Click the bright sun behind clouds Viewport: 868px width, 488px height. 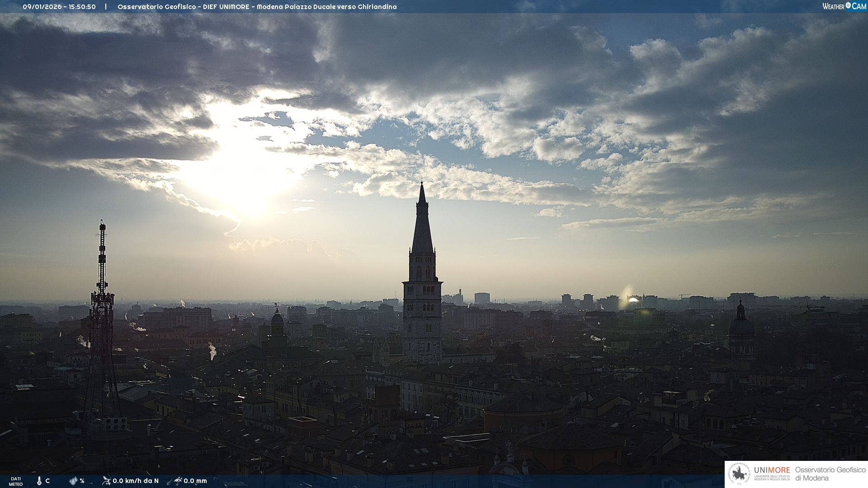click(x=244, y=176)
